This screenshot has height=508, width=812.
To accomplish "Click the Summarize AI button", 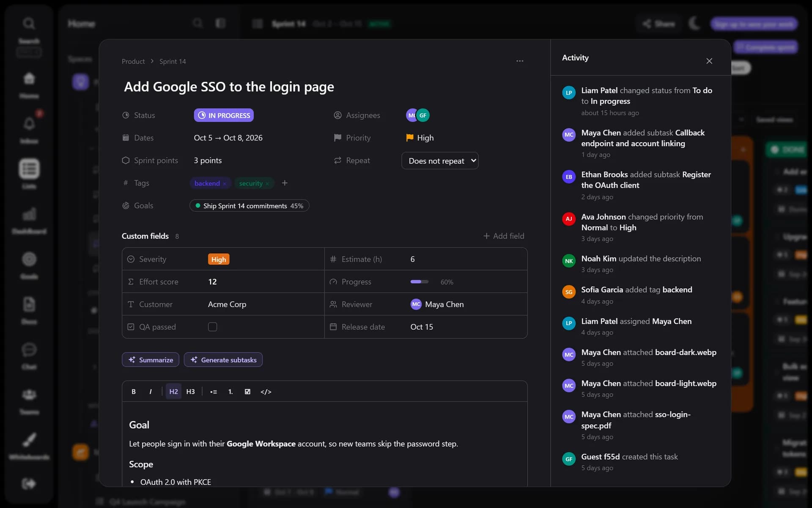I will pos(151,360).
